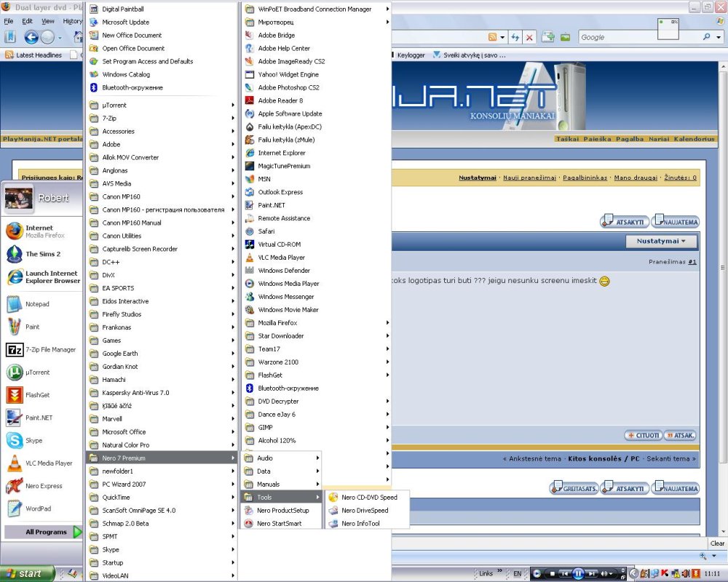The image size is (728, 582).
Task: Open Latest Headlines bookmark
Action: coord(33,55)
